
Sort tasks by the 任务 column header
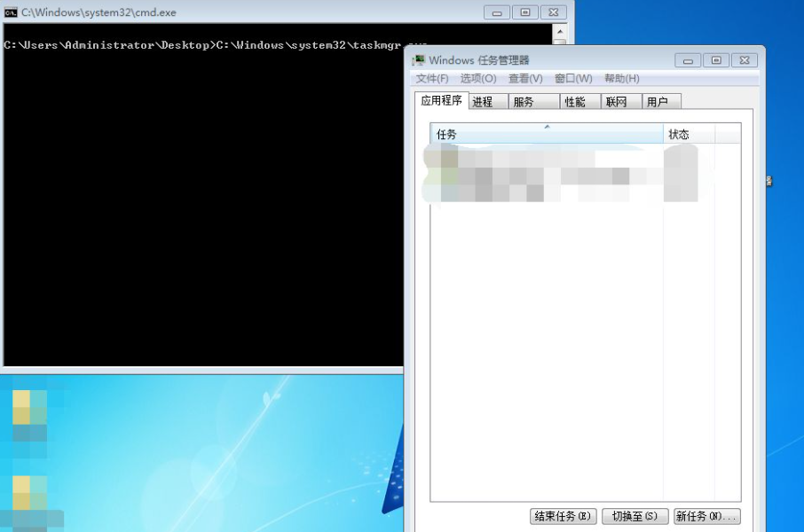(x=546, y=134)
